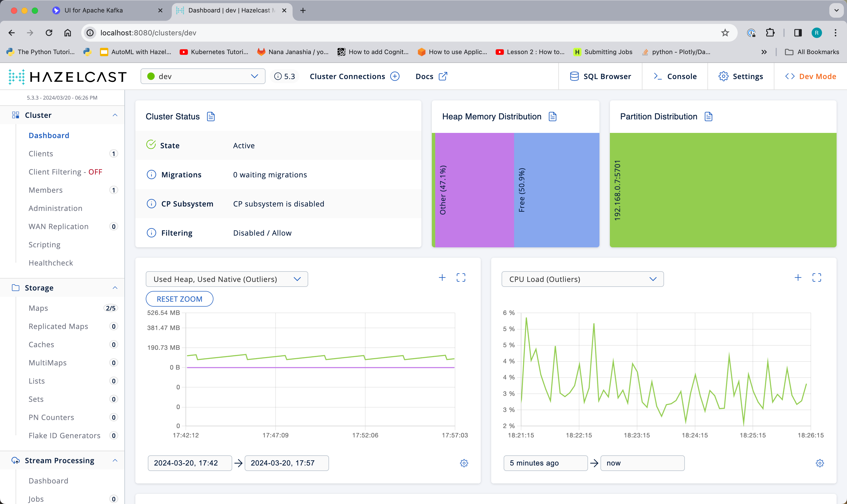Click the address bar URL
The width and height of the screenshot is (847, 504).
tap(148, 33)
